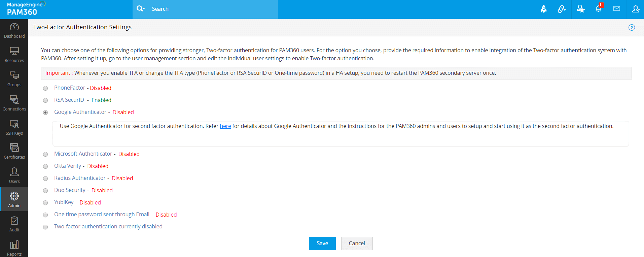Click the envelope mail icon
The width and height of the screenshot is (644, 257).
pos(616,9)
